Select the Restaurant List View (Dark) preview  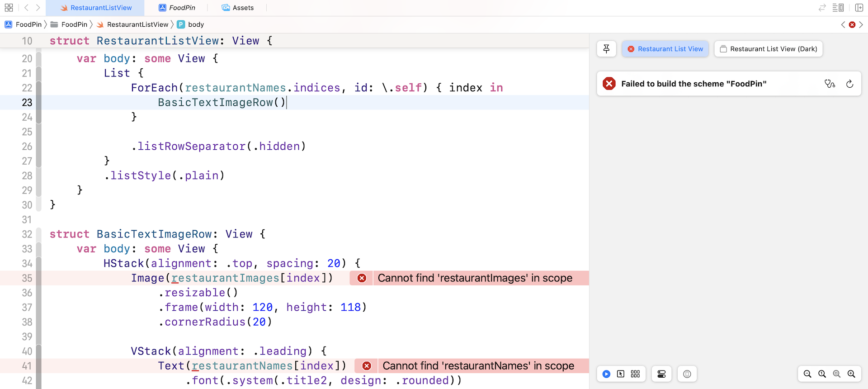pos(769,49)
